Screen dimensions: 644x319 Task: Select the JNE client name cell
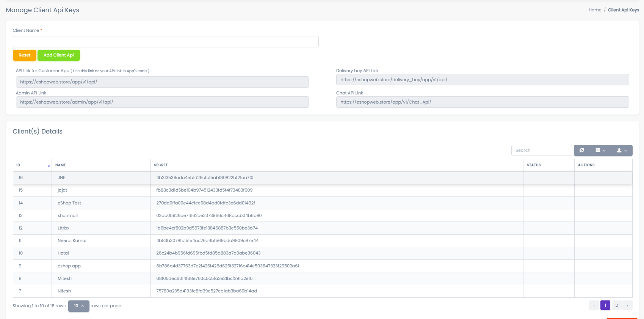coord(101,178)
